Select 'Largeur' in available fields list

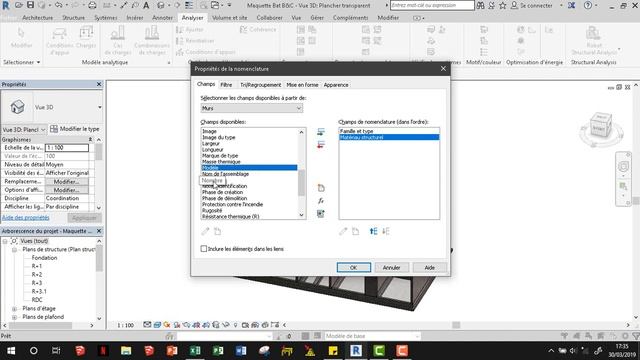[x=211, y=143]
